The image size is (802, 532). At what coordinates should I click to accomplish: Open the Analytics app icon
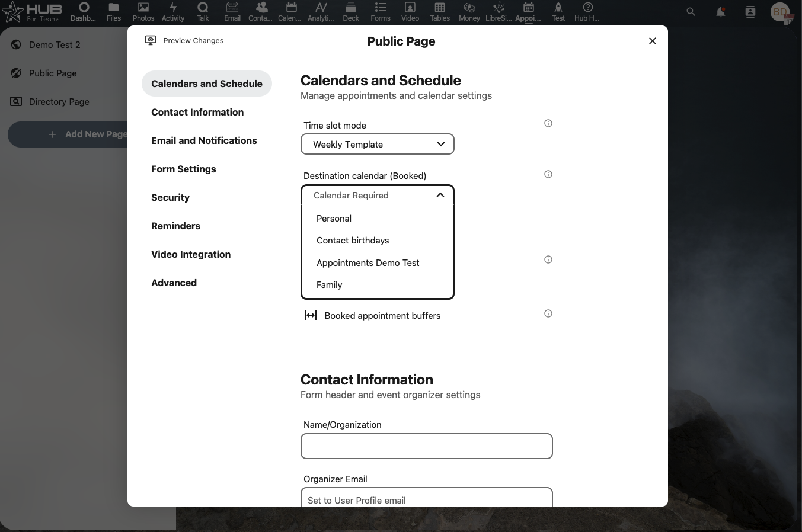[x=321, y=11]
